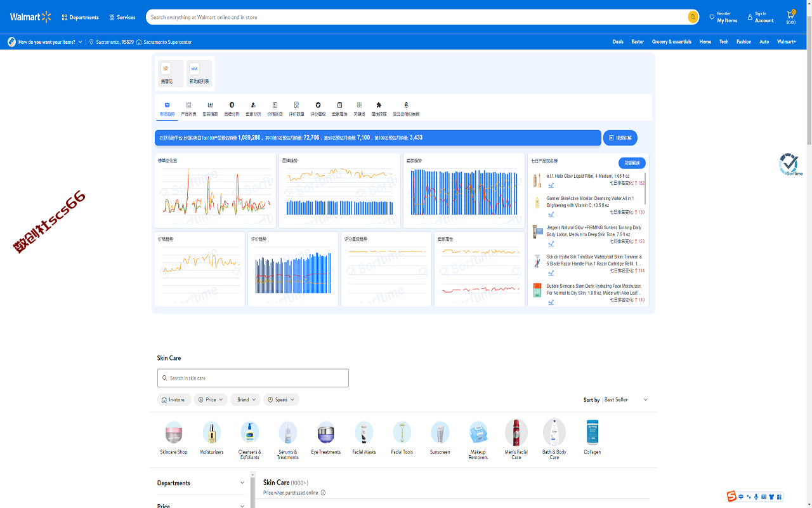Open Cleansers & Exfoliants category
Image resolution: width=812 pixels, height=508 pixels.
coord(249,440)
